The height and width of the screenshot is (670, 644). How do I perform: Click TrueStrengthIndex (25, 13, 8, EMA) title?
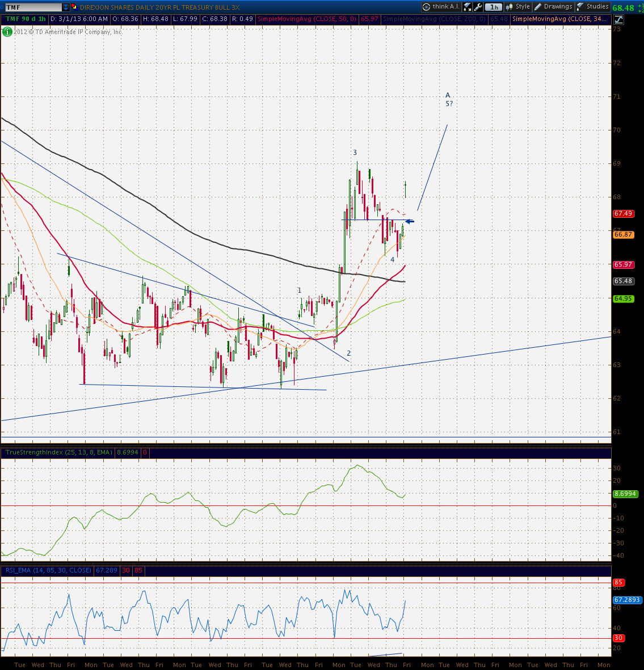(x=59, y=452)
